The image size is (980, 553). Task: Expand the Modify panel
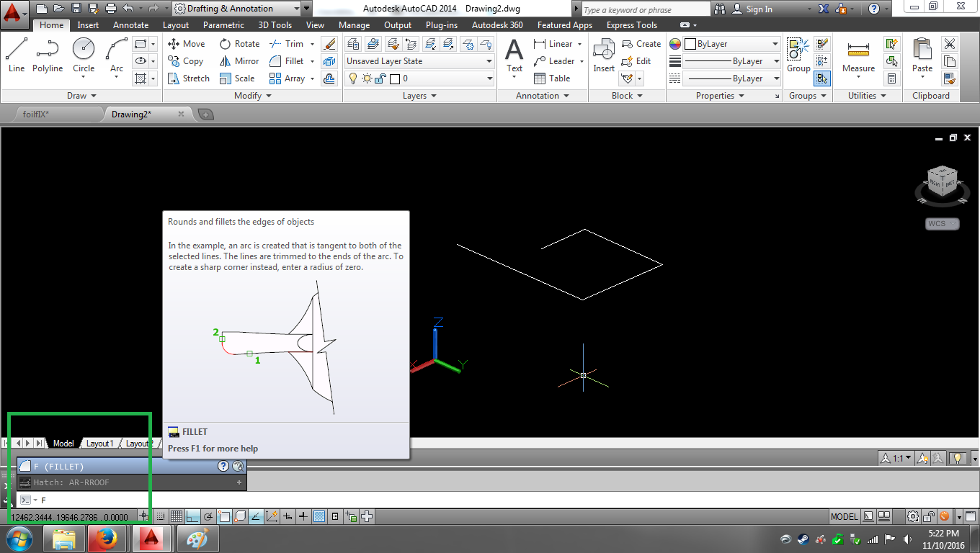[253, 96]
